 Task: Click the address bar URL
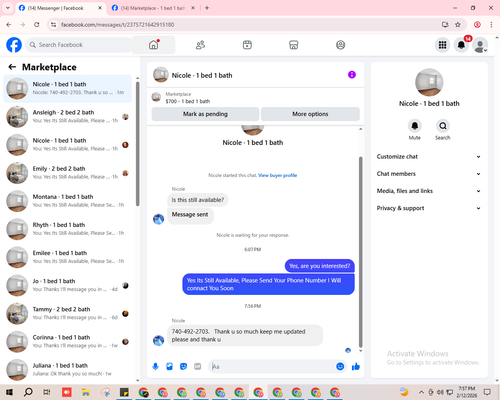pyautogui.click(x=117, y=25)
